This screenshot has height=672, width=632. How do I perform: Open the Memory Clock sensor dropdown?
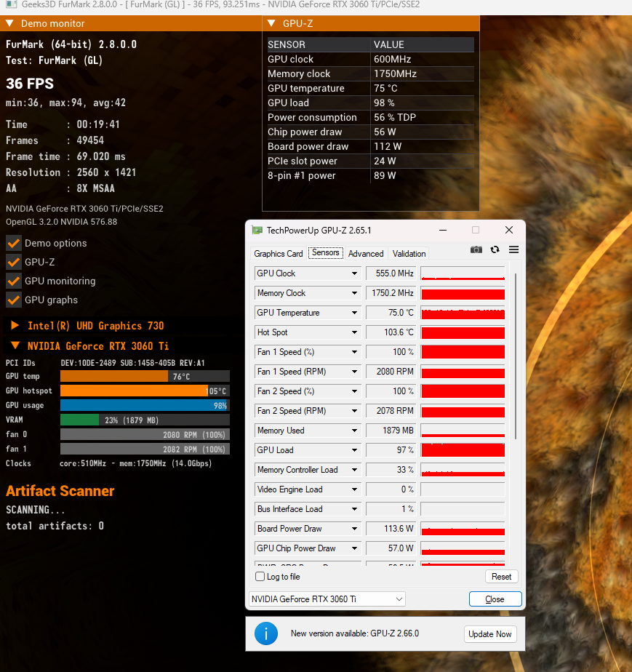354,293
